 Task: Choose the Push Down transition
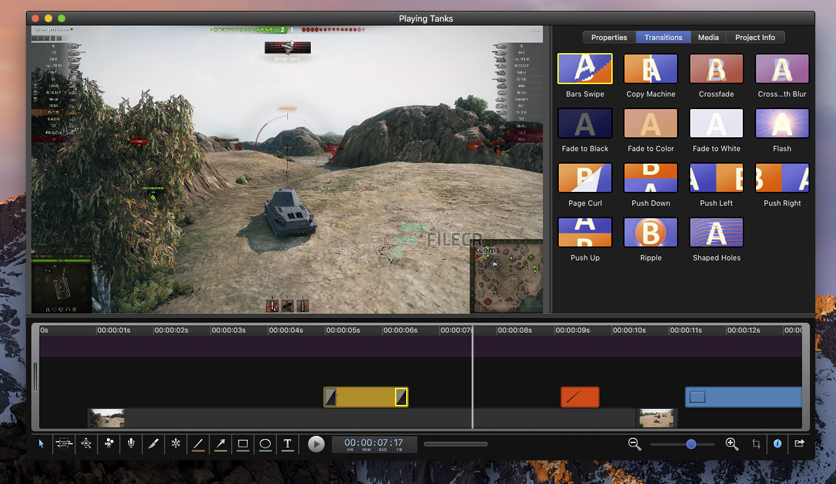coord(650,178)
